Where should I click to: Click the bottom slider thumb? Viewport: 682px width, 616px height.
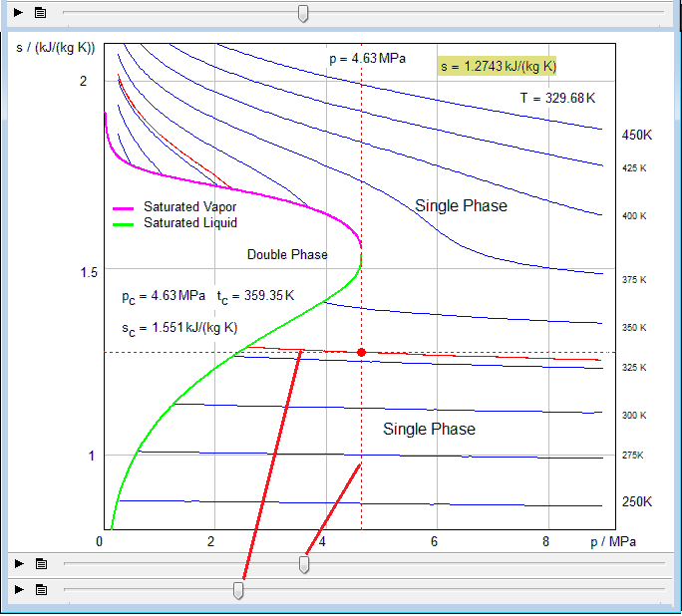coord(238,590)
